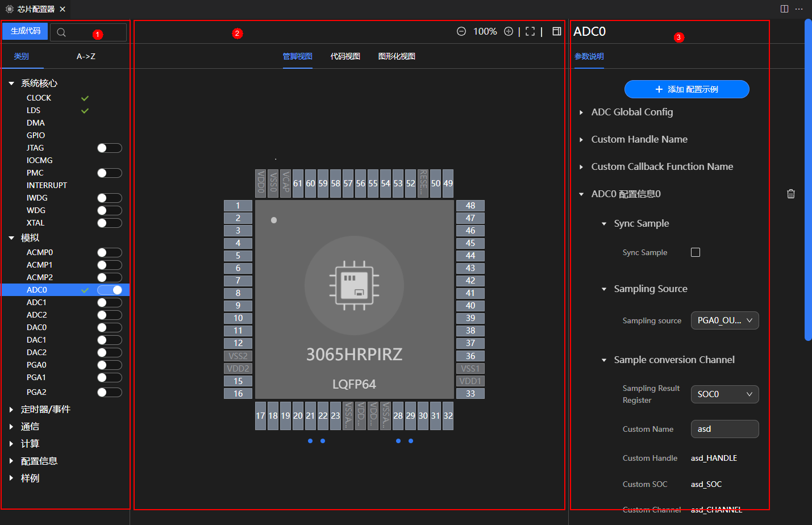Open the Sampling source dropdown
Viewport: 812px width, 525px height.
724,320
